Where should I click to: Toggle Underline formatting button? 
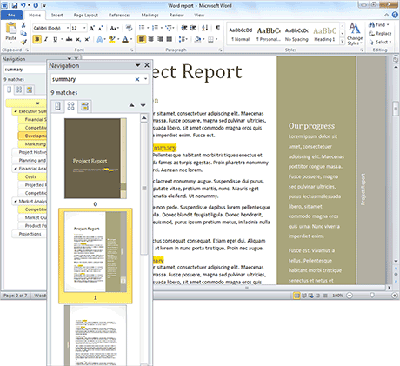point(55,39)
